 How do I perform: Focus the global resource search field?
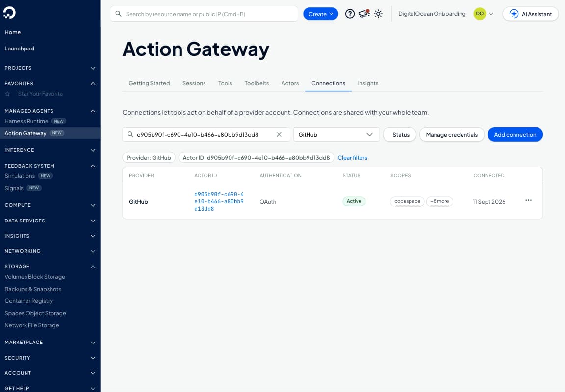(x=204, y=14)
